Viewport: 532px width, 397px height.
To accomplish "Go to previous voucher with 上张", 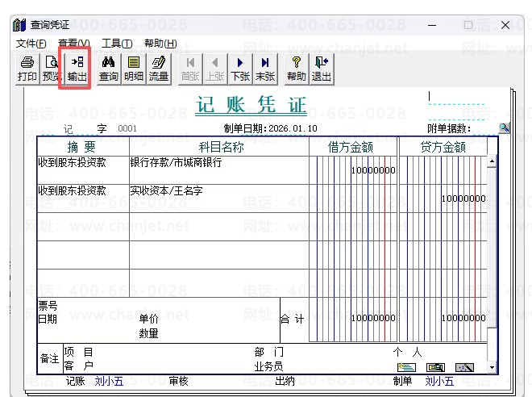I will [x=215, y=69].
